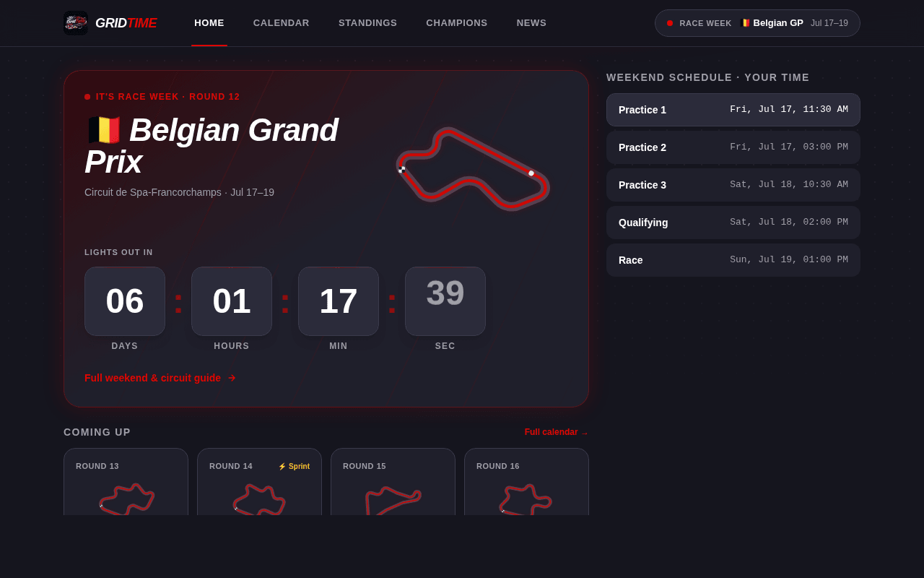924x578 pixels.
Task: Click the Round 13 circuit outline icon
Action: pos(127,499)
